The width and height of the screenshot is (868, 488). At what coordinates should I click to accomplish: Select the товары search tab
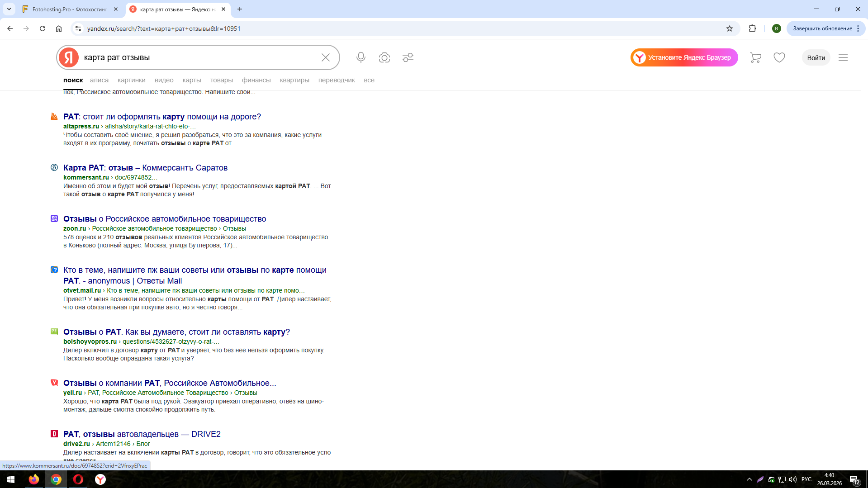tap(222, 80)
